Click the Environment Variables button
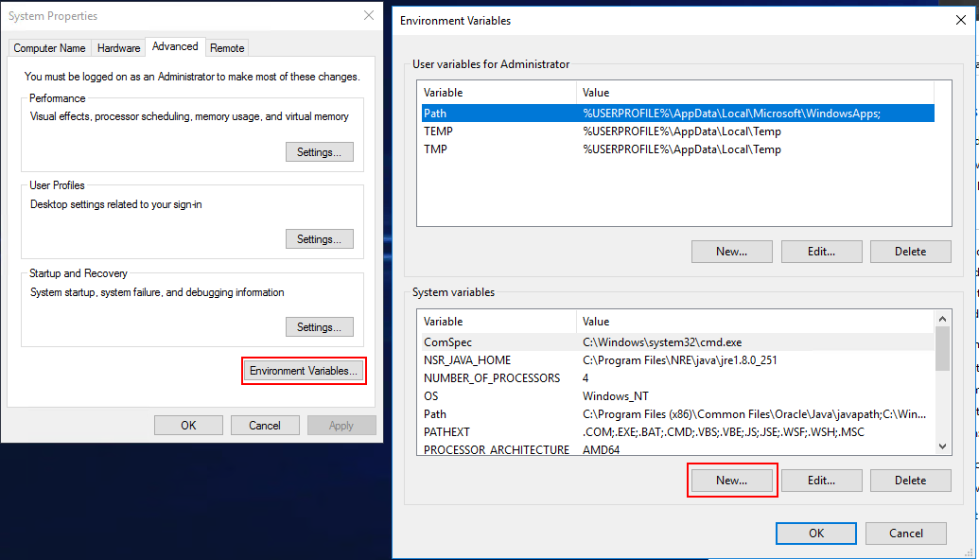 [304, 371]
